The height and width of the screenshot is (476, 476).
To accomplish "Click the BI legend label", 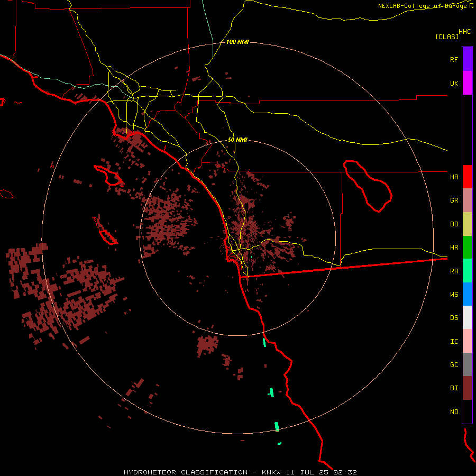I will [454, 388].
